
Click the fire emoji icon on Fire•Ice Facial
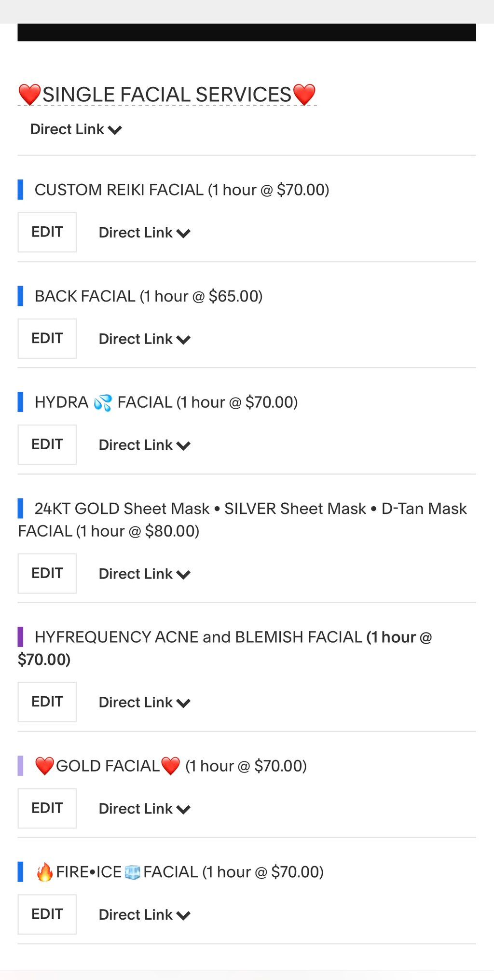[x=45, y=872]
